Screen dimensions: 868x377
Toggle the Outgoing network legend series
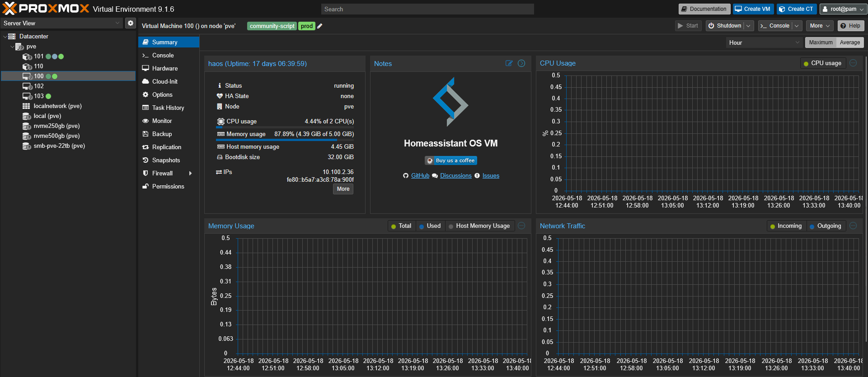(x=826, y=226)
